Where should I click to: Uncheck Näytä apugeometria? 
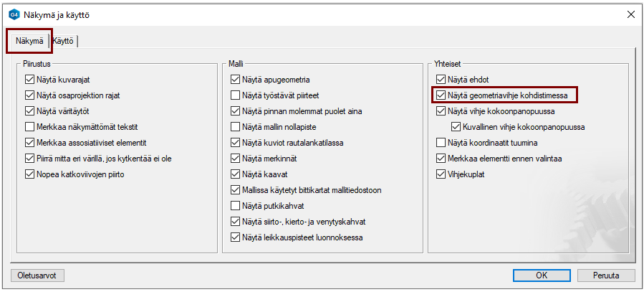(236, 80)
